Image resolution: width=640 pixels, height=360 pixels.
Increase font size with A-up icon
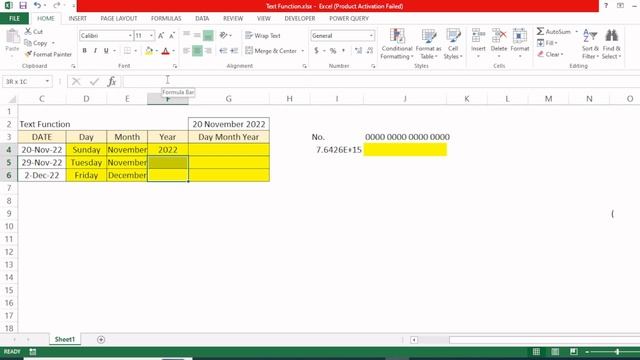point(161,36)
